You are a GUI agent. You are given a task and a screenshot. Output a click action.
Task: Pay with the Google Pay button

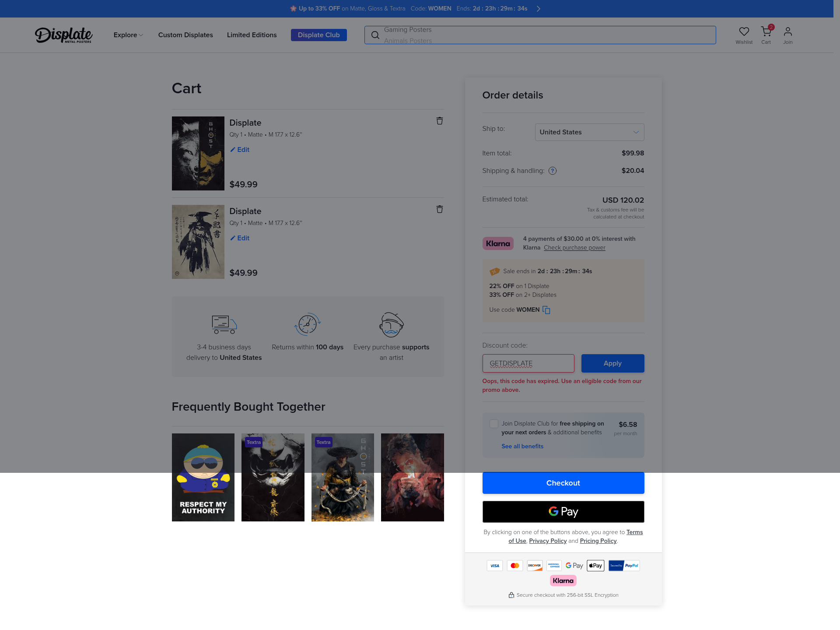coord(563,512)
